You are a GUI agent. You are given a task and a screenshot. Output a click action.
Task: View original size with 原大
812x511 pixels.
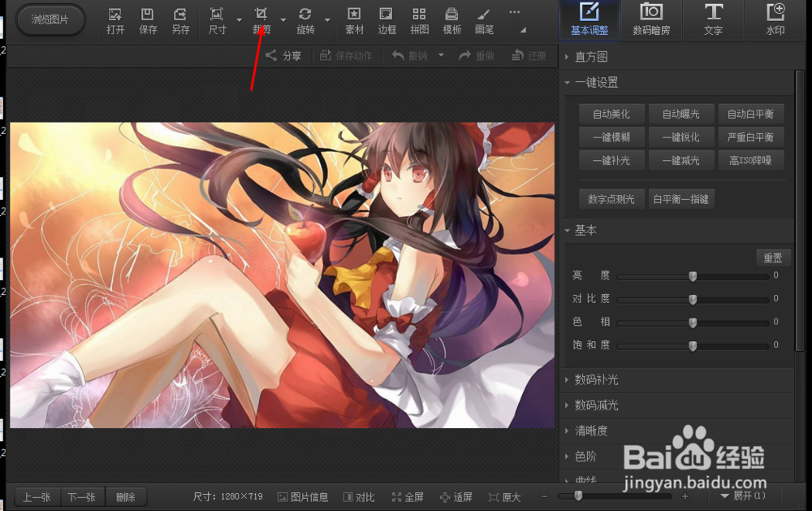(x=504, y=497)
